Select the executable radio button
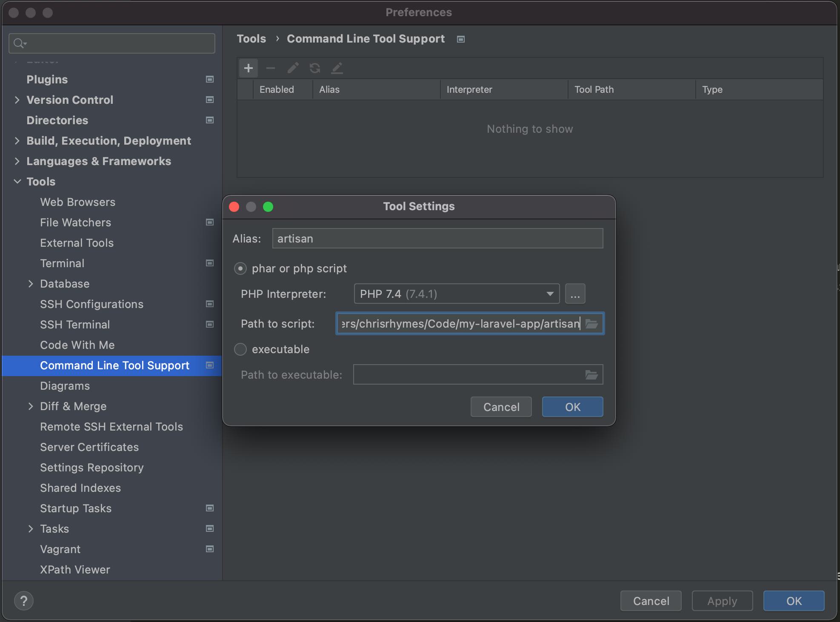The height and width of the screenshot is (622, 840). (241, 349)
